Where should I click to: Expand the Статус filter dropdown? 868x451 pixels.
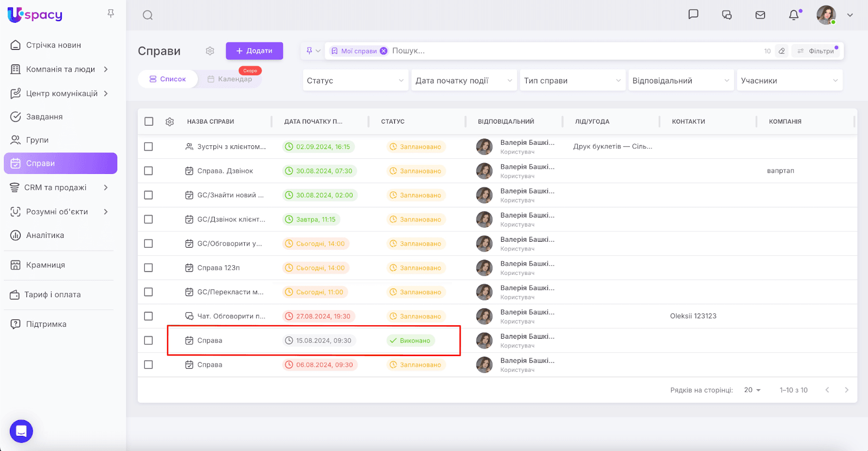coord(355,81)
